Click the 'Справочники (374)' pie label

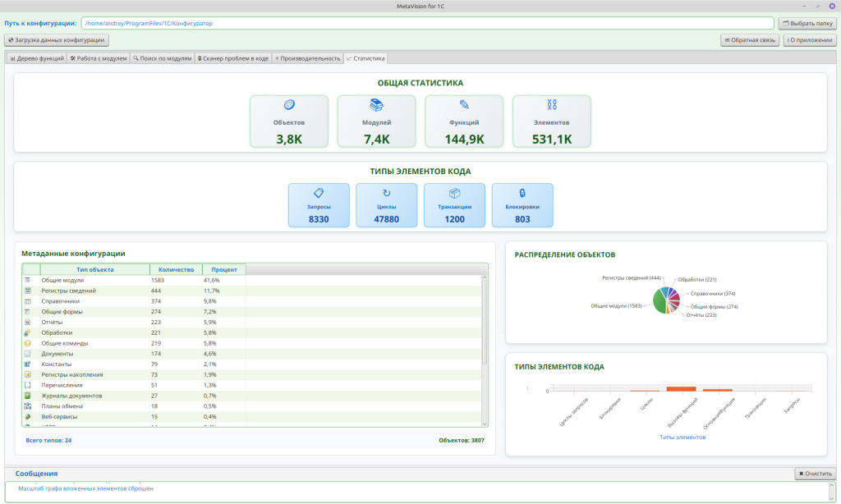(x=713, y=294)
